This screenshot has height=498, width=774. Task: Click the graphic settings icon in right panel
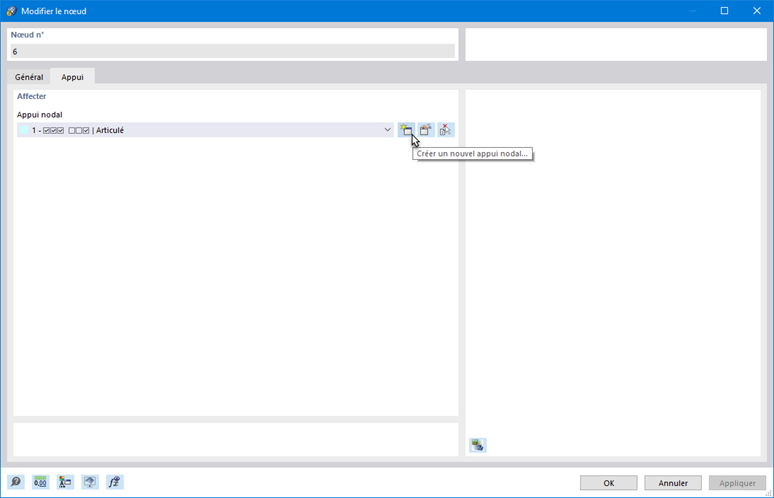click(x=477, y=445)
